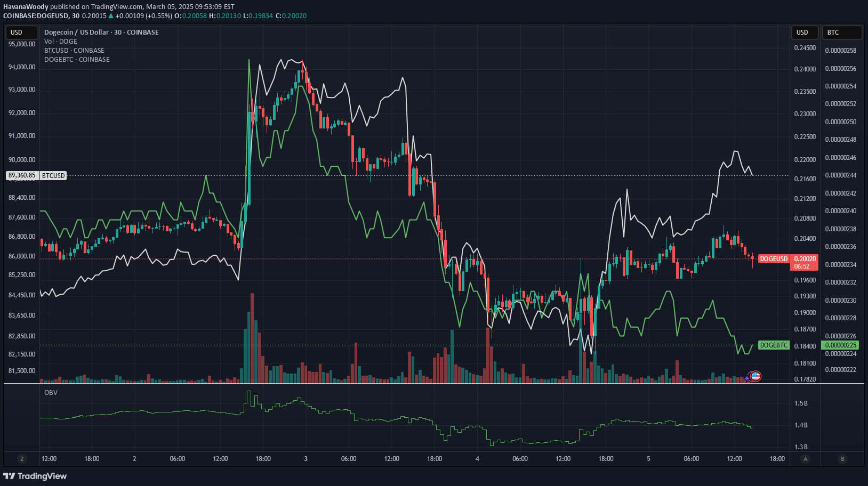Select the DOGEBTC · COINBASE legend entry
The height and width of the screenshot is (486, 868).
[x=77, y=60]
